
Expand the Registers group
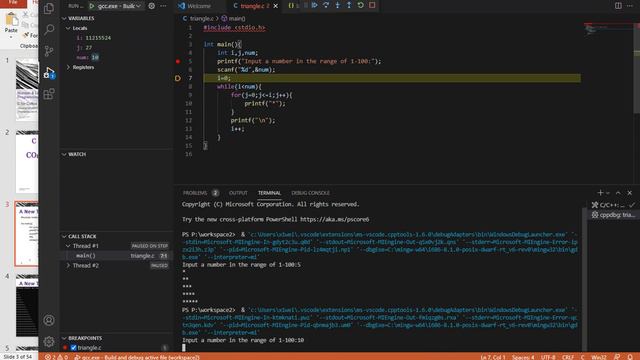83,67
